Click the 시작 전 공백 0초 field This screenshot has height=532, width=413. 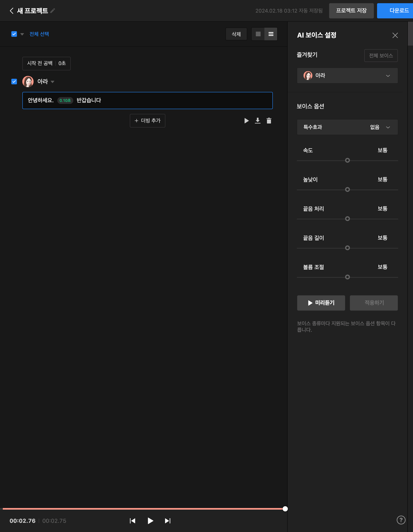click(x=47, y=63)
